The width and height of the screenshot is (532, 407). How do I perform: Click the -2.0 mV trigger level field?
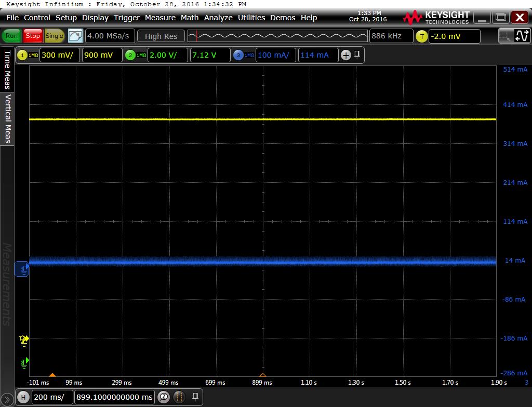(454, 36)
